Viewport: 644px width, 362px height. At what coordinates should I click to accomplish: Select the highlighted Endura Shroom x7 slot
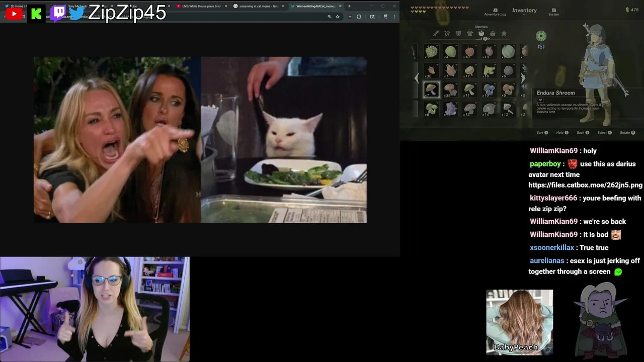click(431, 89)
